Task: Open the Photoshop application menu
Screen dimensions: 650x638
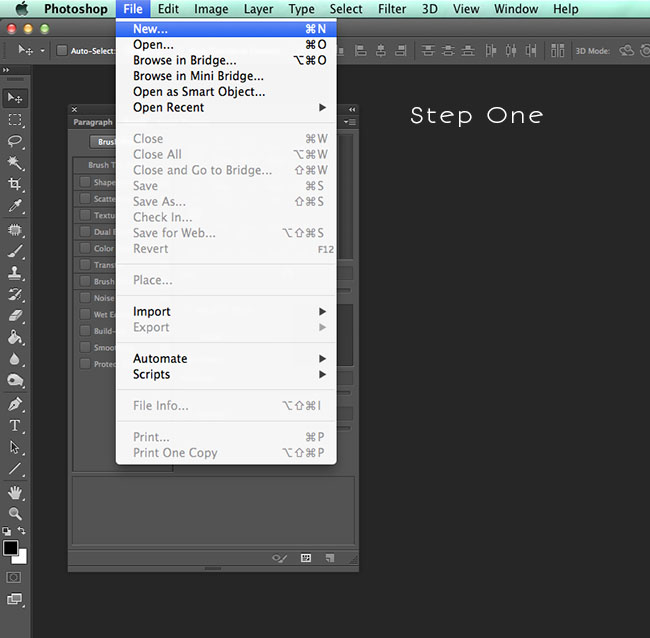Action: pyautogui.click(x=76, y=9)
